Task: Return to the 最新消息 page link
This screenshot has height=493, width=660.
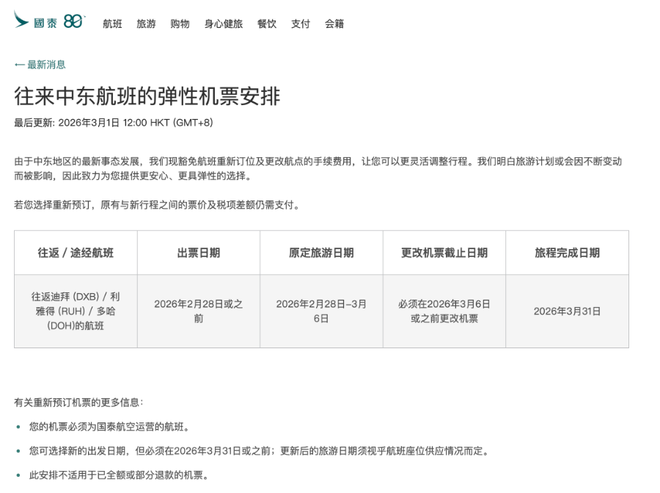Action: pos(46,64)
